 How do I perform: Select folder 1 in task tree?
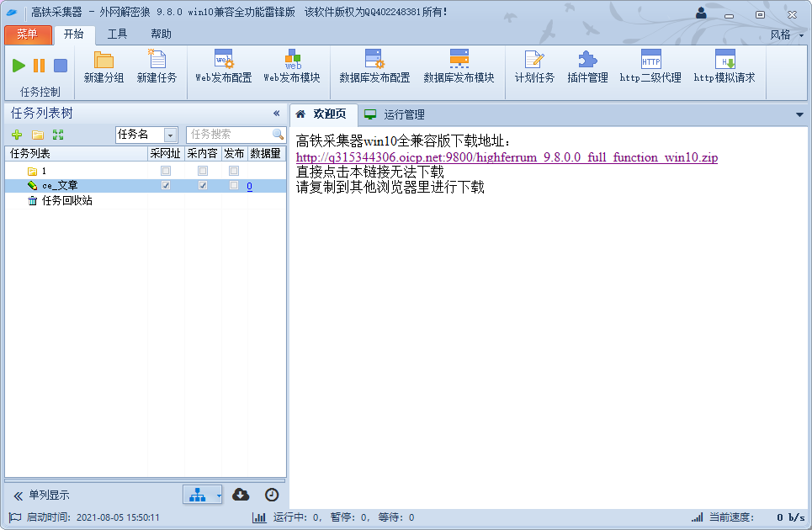point(44,171)
